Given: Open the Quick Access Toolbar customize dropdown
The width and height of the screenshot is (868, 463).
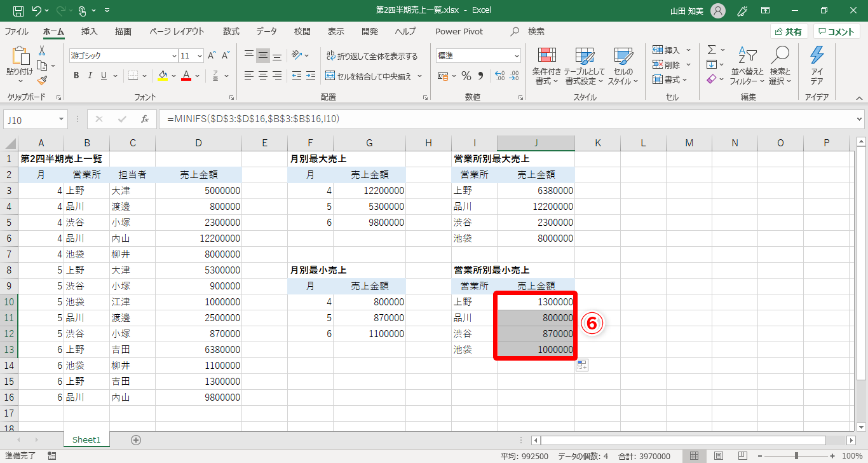Looking at the screenshot, I should click(106, 11).
